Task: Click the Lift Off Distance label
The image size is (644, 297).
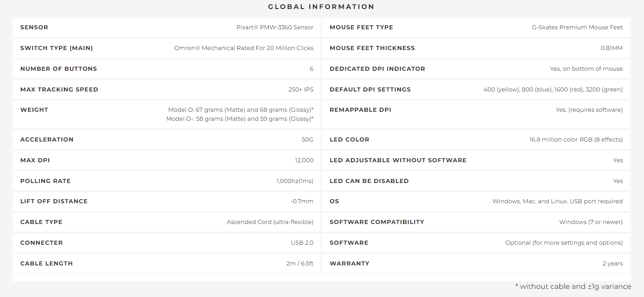Action: 54,201
